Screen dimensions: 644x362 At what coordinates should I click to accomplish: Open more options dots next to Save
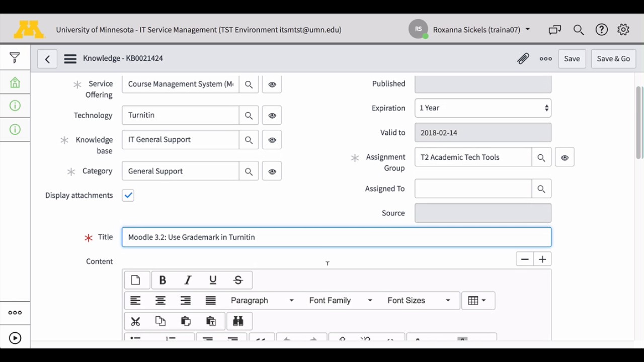545,59
